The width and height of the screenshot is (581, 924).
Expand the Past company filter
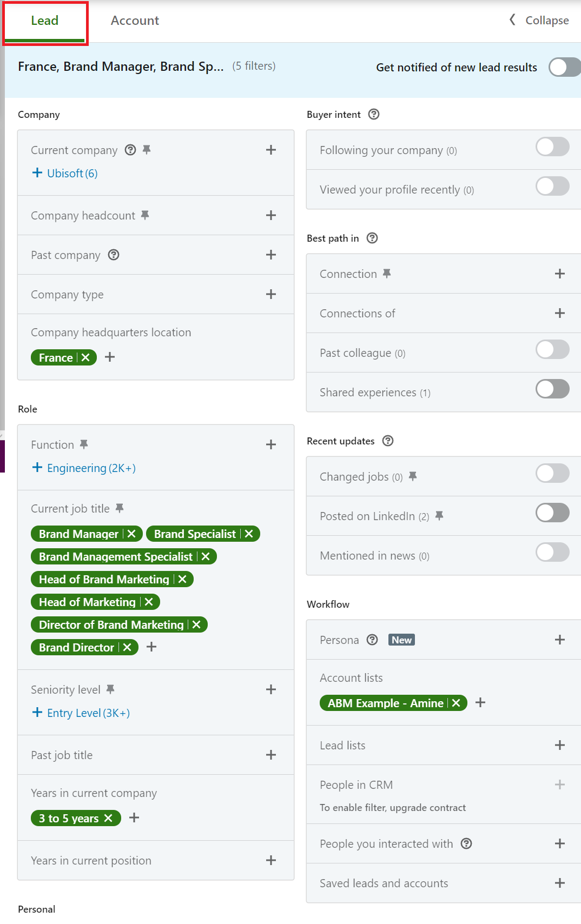pos(271,255)
